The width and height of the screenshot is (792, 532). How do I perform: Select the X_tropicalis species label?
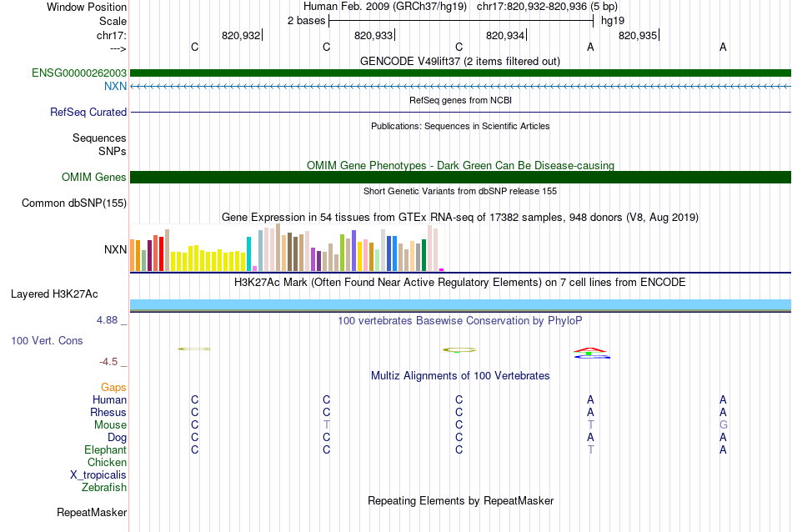tap(98, 475)
